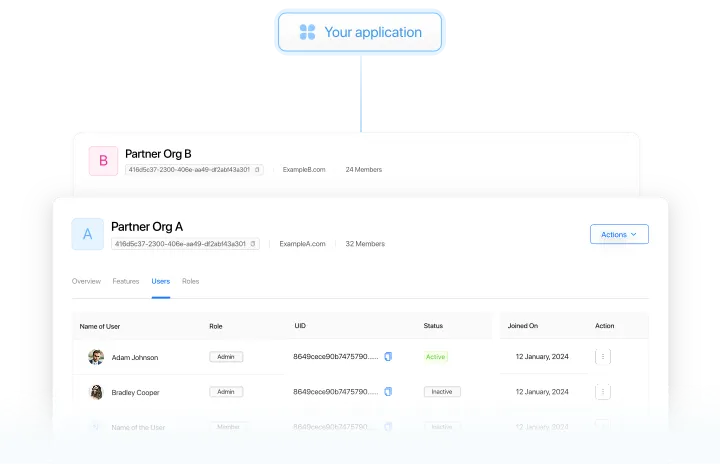
Task: Click the Joined On column header
Action: pos(523,326)
